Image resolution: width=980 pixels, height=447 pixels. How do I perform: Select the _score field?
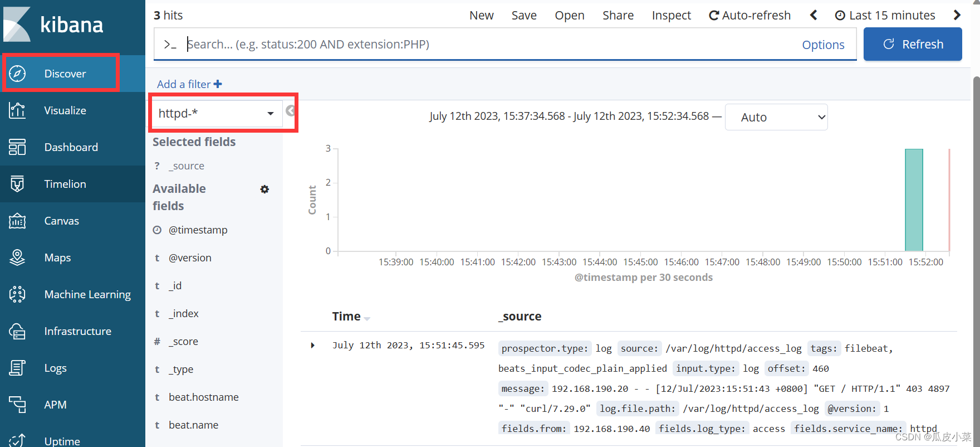[x=184, y=341]
